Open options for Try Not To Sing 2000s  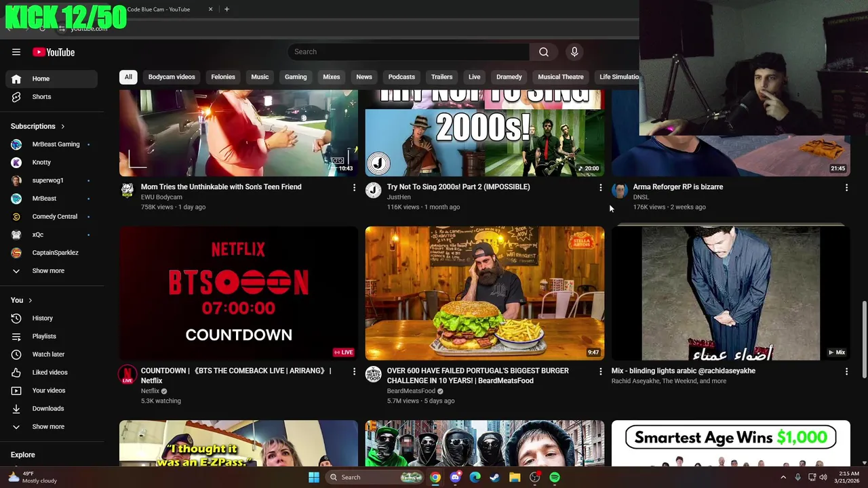tap(600, 187)
